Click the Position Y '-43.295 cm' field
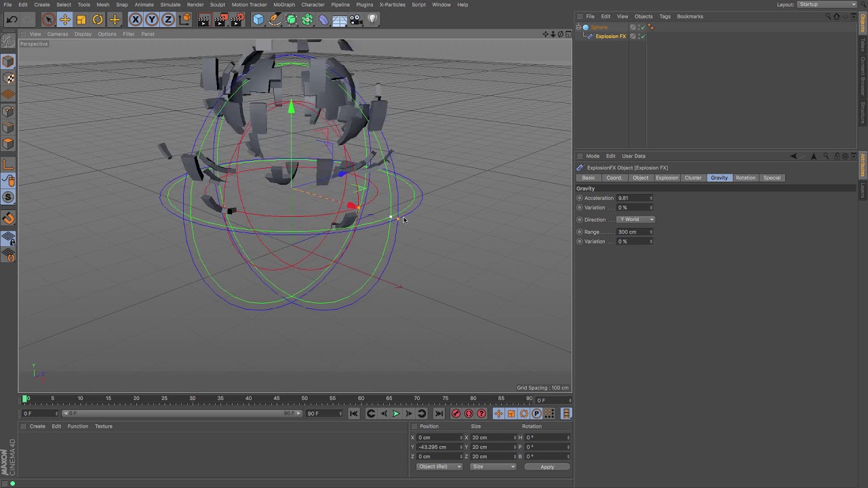This screenshot has height=488, width=868. pos(439,447)
